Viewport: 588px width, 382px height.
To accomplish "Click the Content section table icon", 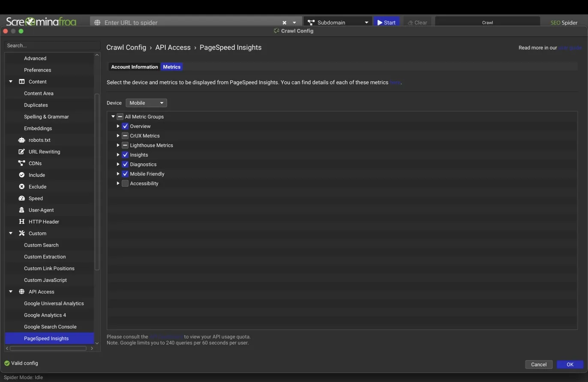I will click(22, 81).
